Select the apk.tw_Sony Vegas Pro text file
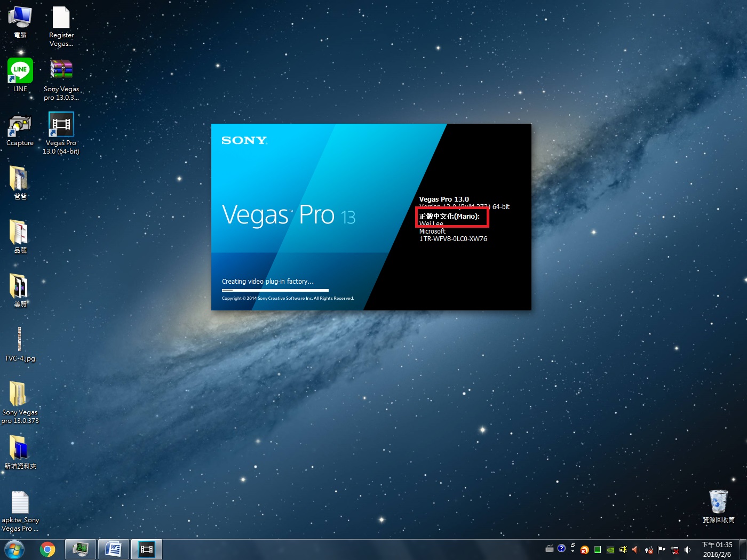The image size is (747, 560). pyautogui.click(x=20, y=511)
